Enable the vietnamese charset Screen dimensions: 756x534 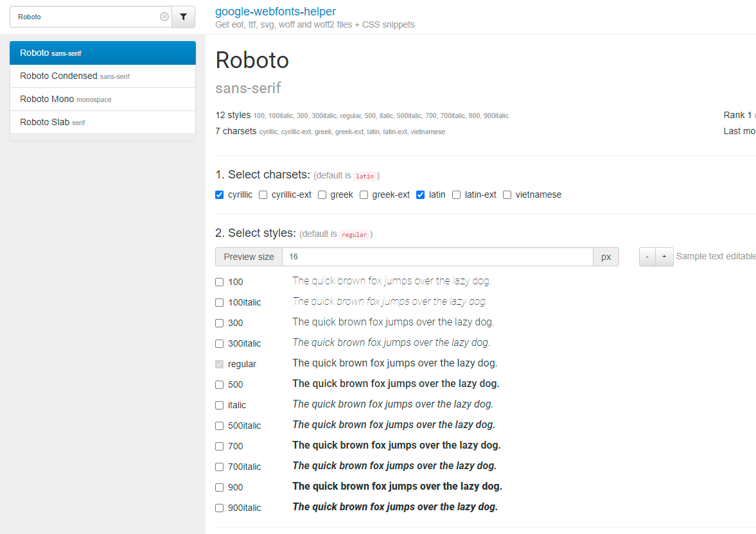coord(507,194)
